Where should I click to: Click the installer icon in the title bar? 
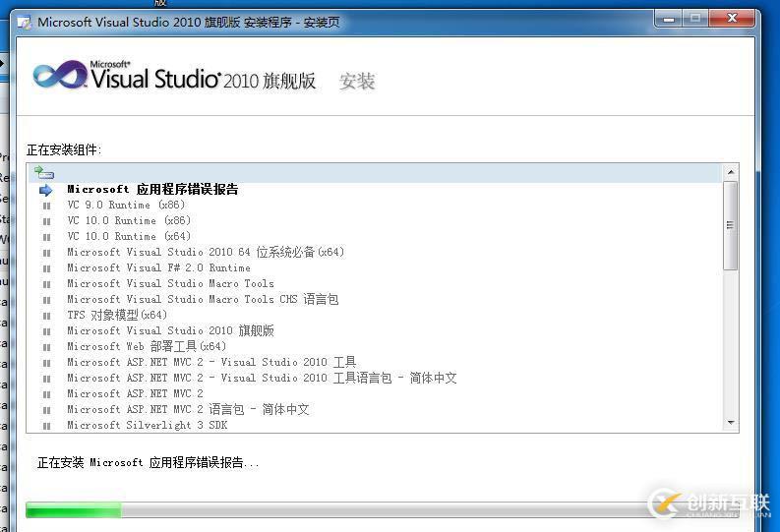(25, 23)
